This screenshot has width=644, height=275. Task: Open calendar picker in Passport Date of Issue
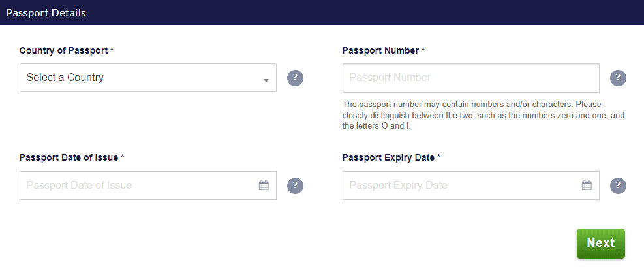pos(264,186)
